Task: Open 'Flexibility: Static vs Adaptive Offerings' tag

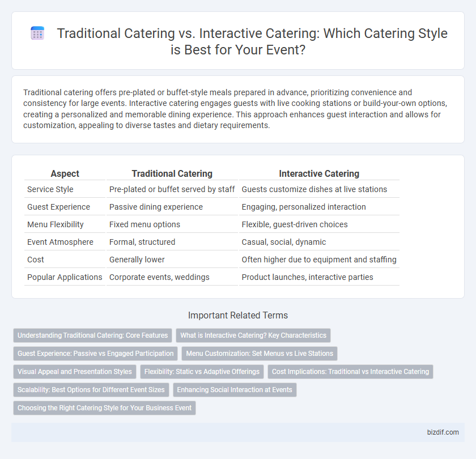Action: click(x=202, y=372)
